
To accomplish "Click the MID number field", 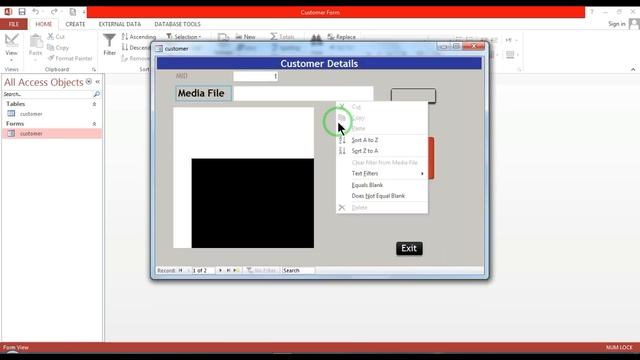I will coord(256,76).
